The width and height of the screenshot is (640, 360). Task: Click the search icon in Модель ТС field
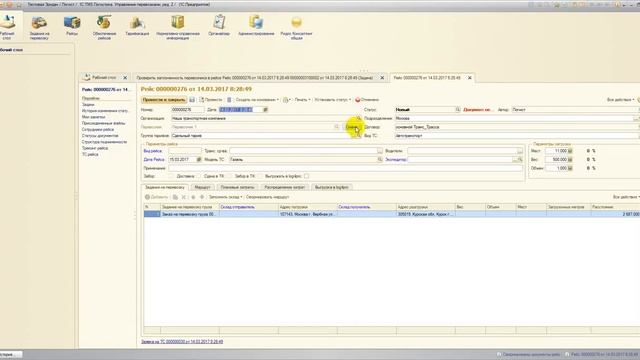[x=380, y=160]
